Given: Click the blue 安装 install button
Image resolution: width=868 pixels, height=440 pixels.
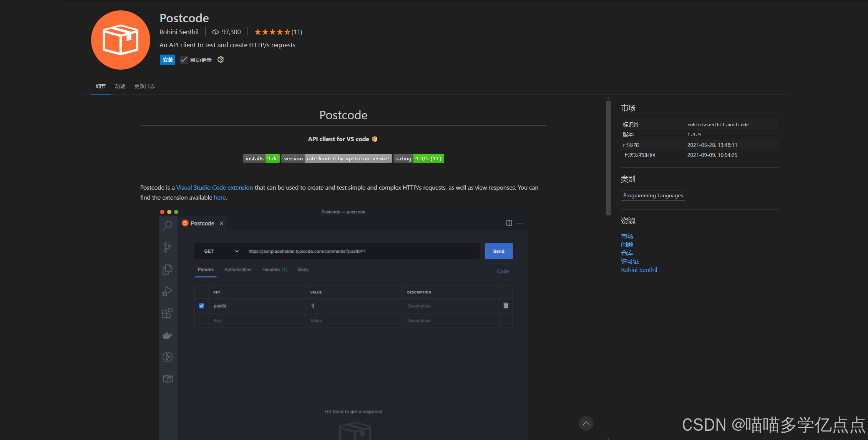Looking at the screenshot, I should point(168,60).
